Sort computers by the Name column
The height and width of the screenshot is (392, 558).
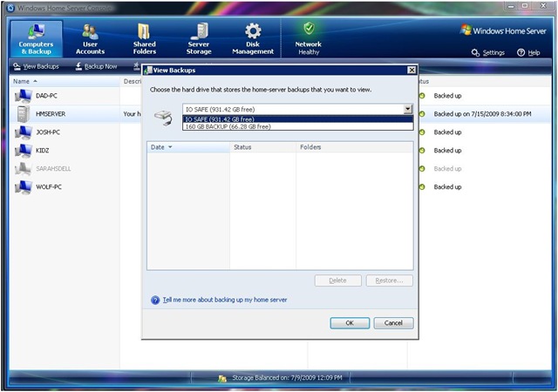click(65, 82)
